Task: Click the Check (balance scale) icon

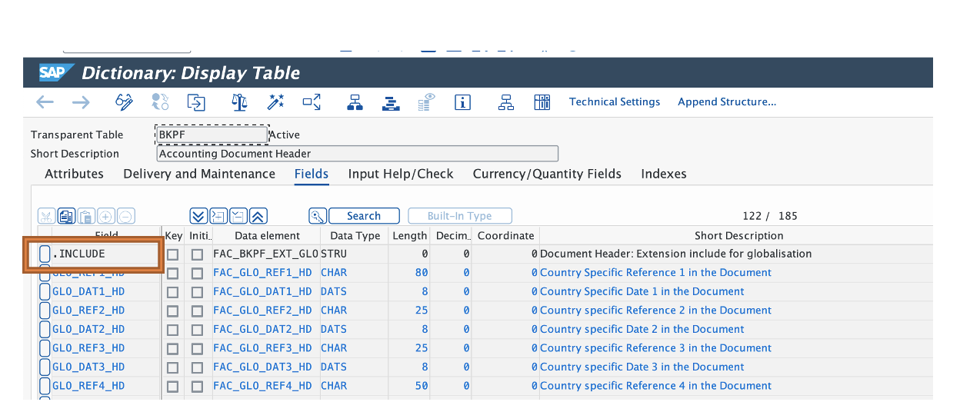Action: click(239, 102)
